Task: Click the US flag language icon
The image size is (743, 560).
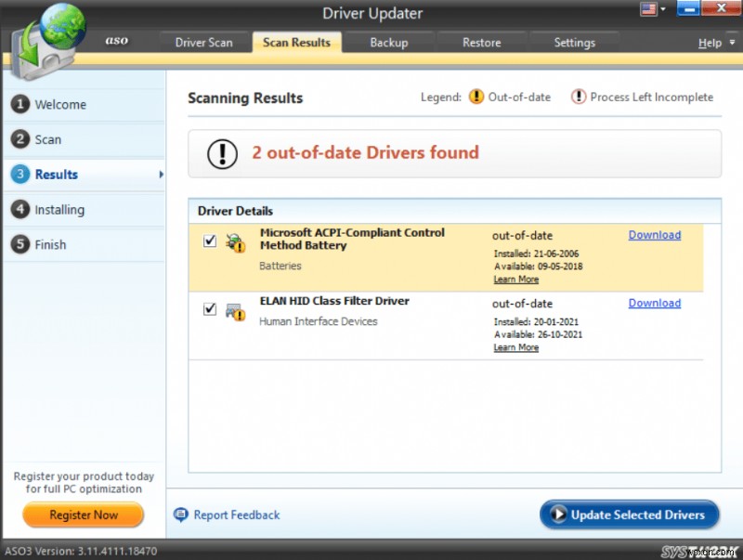Action: [x=648, y=9]
